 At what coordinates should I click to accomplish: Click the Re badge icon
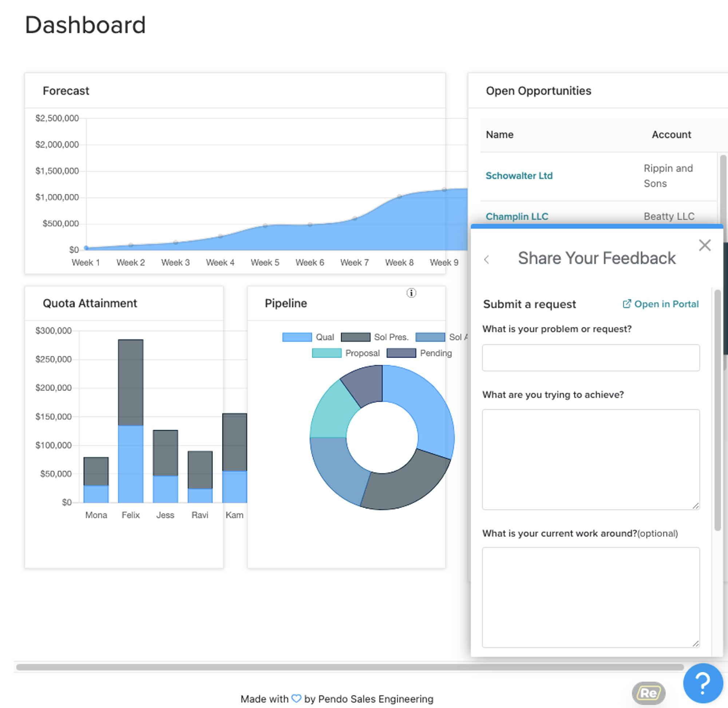648,693
